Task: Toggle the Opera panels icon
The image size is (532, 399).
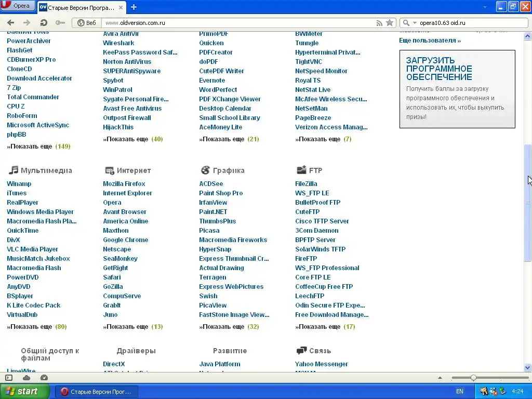Action: point(9,378)
